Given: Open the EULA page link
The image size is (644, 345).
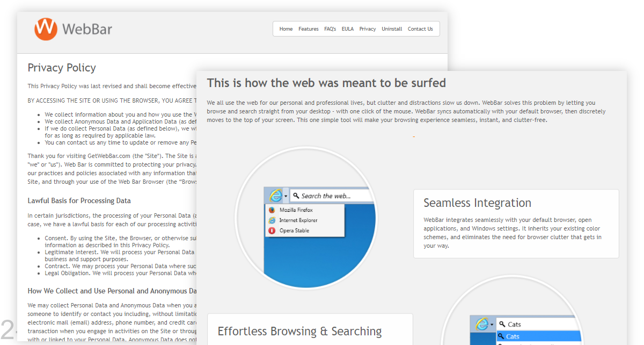Looking at the screenshot, I should coord(348,28).
